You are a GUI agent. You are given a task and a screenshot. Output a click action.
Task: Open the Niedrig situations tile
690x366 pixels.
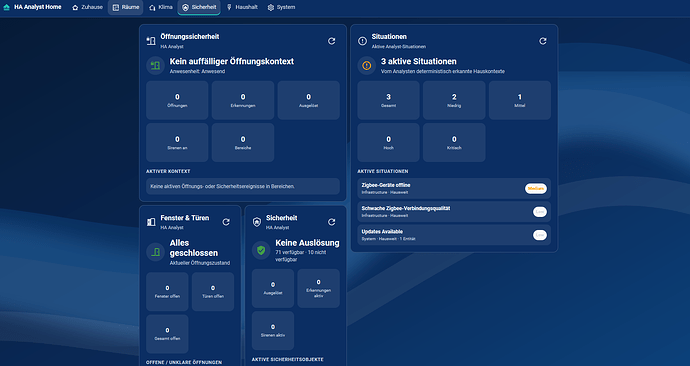(x=454, y=100)
